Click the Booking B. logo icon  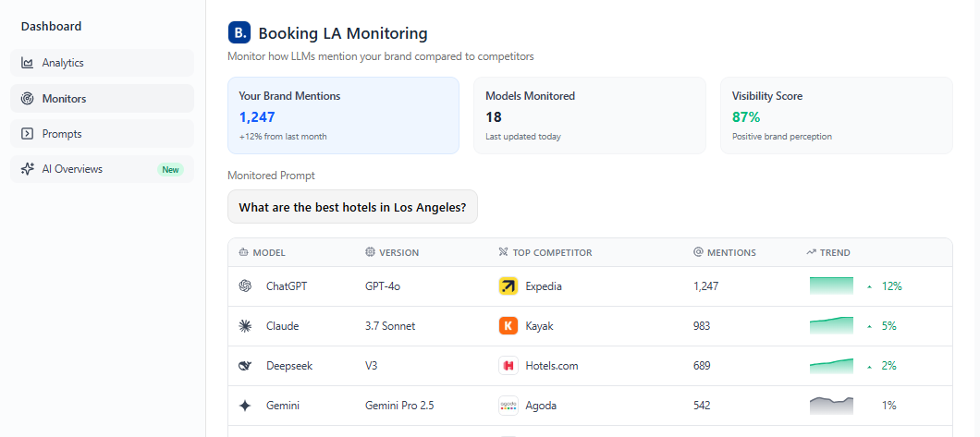click(x=239, y=32)
